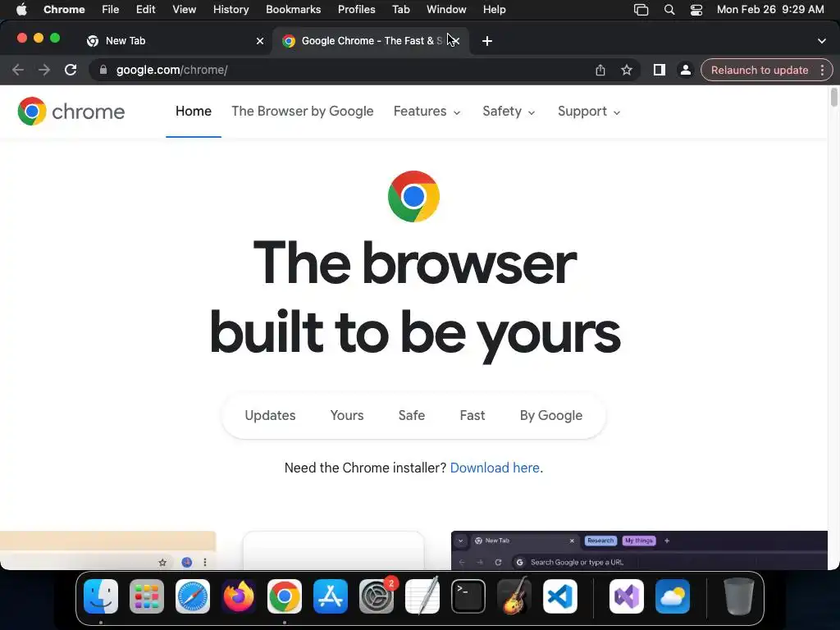Open Control Center in menu bar
The image size is (840, 630).
[696, 10]
